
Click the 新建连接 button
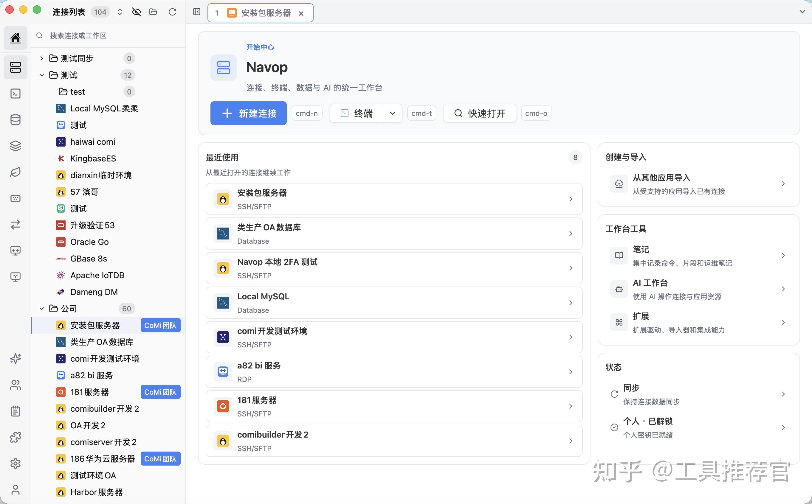click(248, 113)
